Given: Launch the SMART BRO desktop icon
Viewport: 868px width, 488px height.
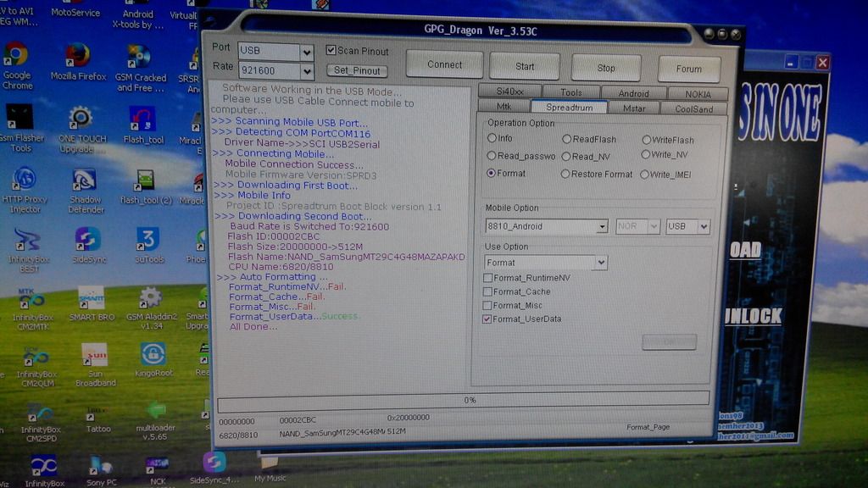Looking at the screenshot, I should 92,304.
